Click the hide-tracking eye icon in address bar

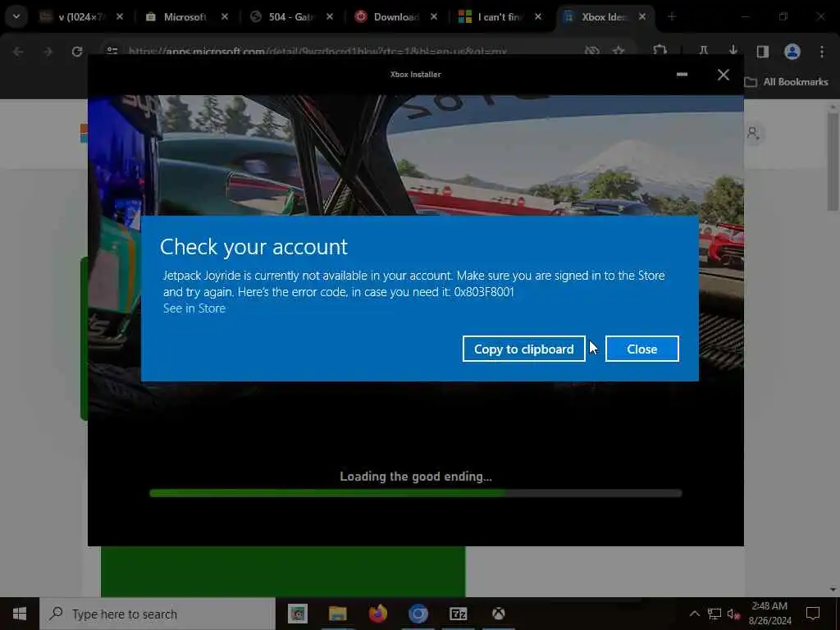592,51
